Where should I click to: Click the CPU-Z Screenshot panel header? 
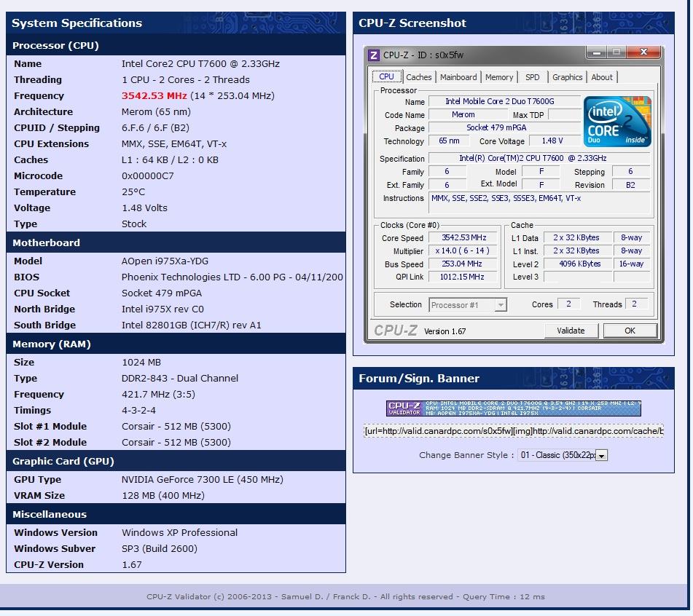pyautogui.click(x=514, y=23)
